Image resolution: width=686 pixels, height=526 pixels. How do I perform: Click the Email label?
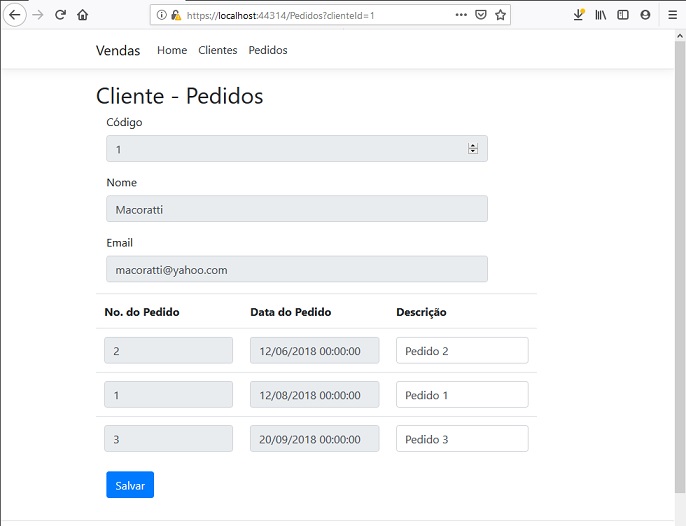coord(119,243)
